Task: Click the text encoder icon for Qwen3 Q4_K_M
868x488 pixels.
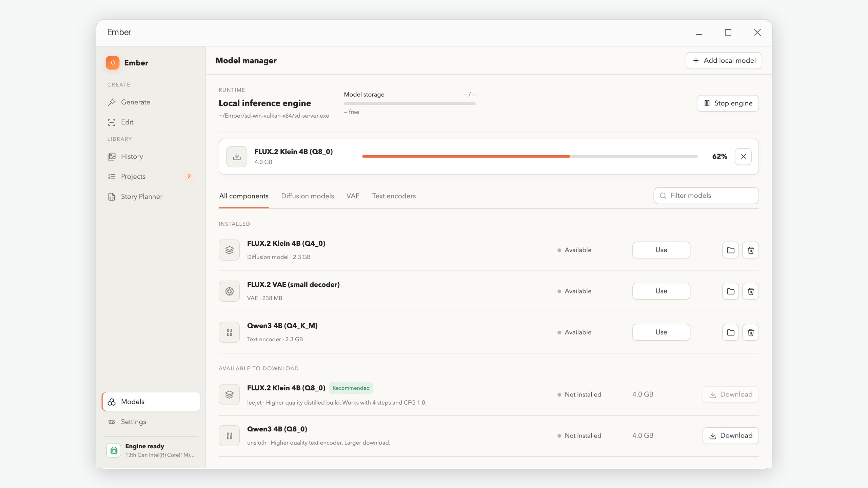Action: coord(229,332)
